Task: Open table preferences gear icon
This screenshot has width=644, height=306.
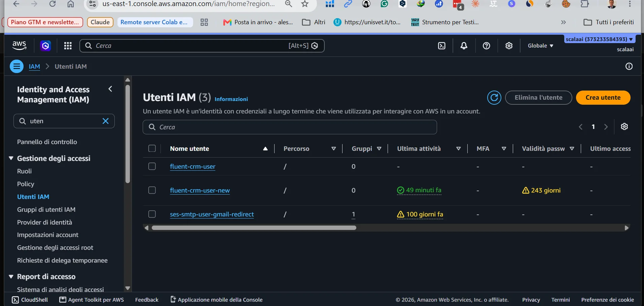Action: [624, 127]
